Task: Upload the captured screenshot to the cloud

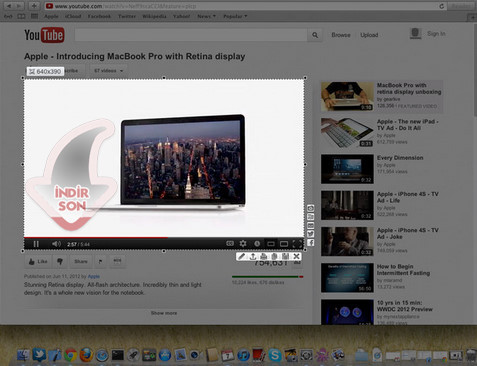Action: (253, 256)
